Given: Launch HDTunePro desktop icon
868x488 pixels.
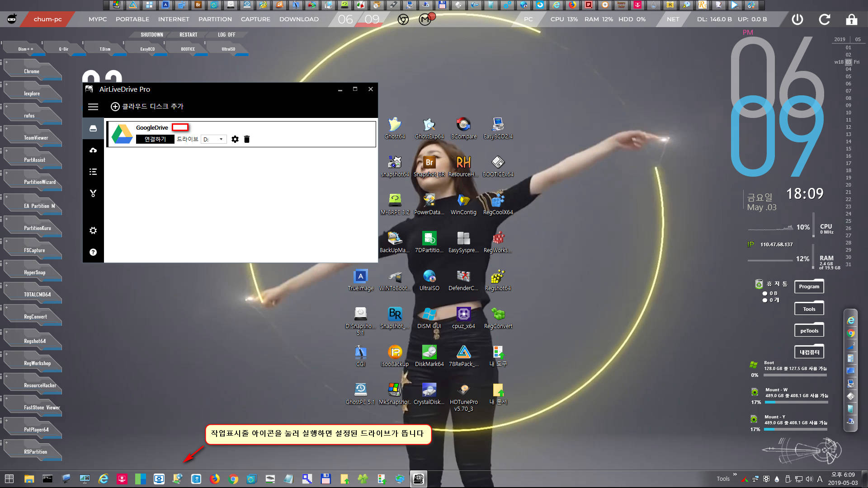Looking at the screenshot, I should click(x=463, y=396).
